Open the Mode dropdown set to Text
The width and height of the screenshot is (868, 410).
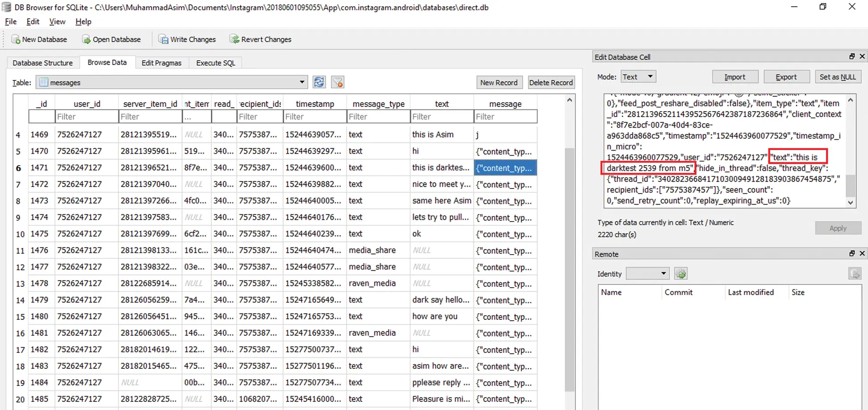[638, 77]
